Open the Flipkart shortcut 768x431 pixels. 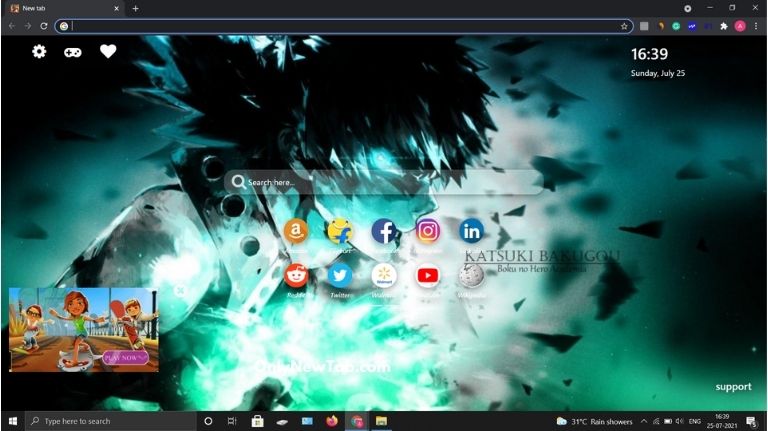(340, 231)
